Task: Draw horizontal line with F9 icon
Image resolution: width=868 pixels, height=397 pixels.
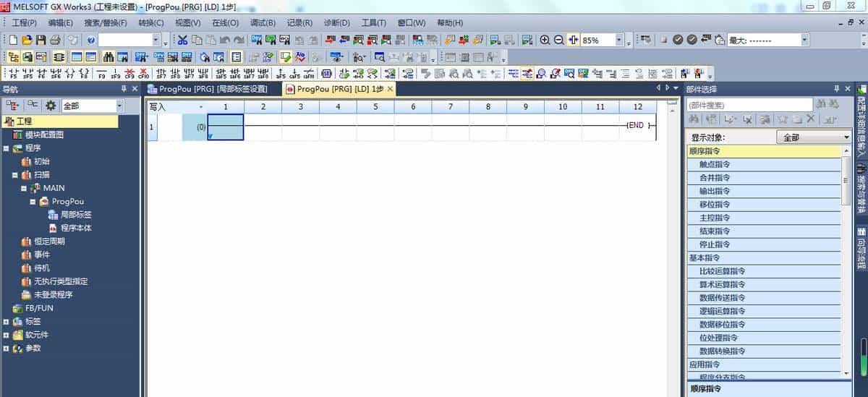Action: click(102, 73)
